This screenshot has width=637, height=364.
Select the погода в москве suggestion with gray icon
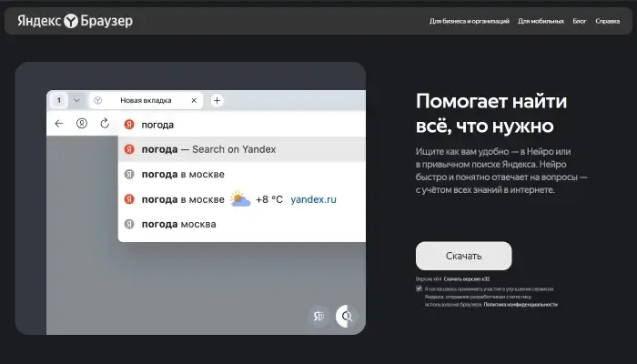click(x=242, y=175)
